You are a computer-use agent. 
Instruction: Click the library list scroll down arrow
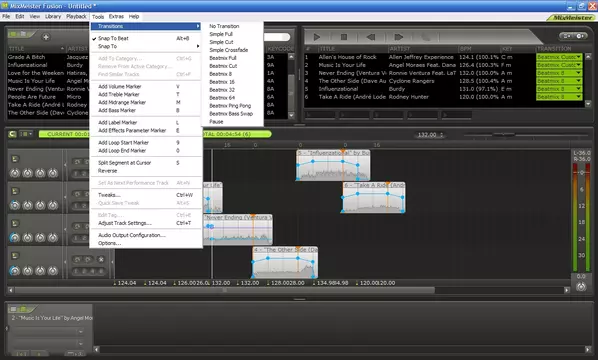(291, 115)
